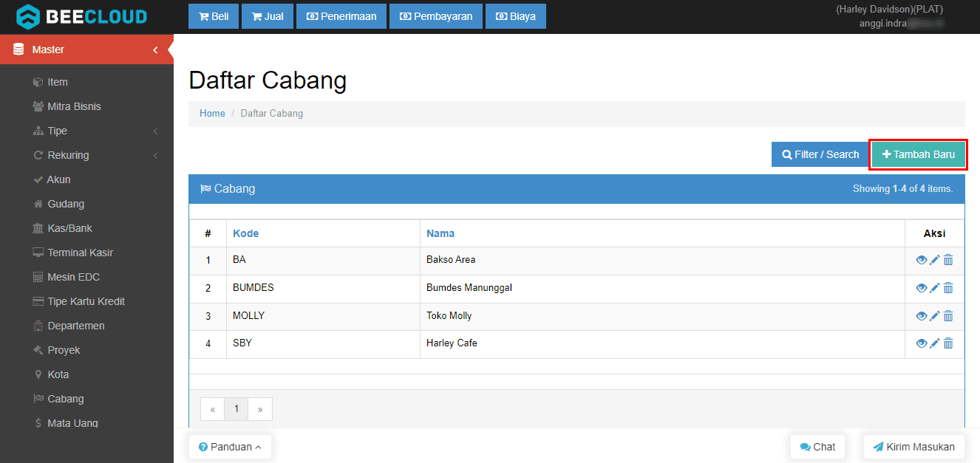Click the BUMDES code cell
Viewport: 980px width, 463px height.
tap(323, 288)
